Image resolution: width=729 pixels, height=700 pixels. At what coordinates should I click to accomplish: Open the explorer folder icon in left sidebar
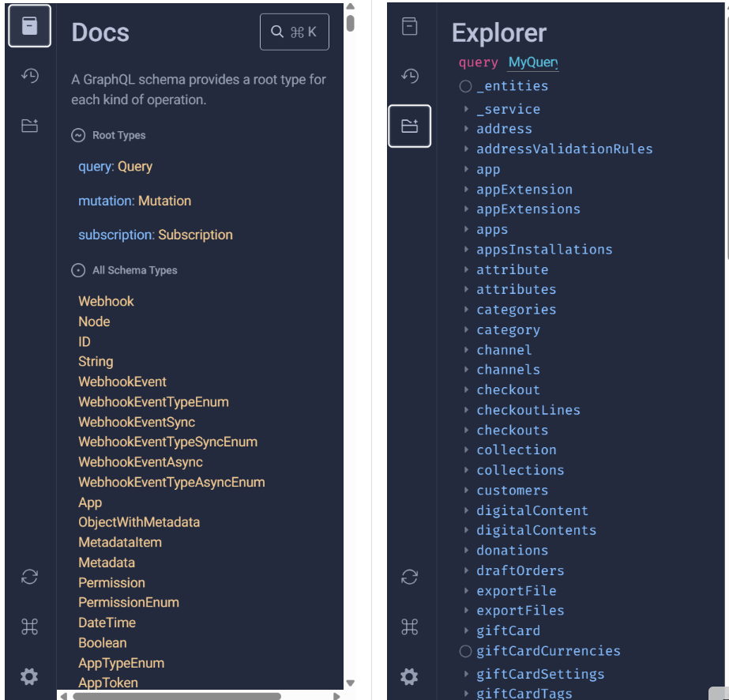[29, 126]
